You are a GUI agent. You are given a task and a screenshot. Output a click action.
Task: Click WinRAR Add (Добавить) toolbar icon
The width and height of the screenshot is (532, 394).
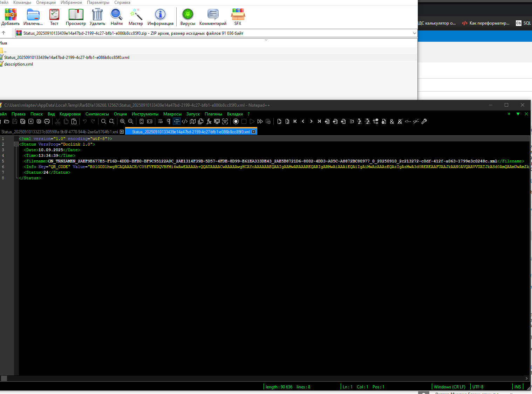(x=11, y=17)
